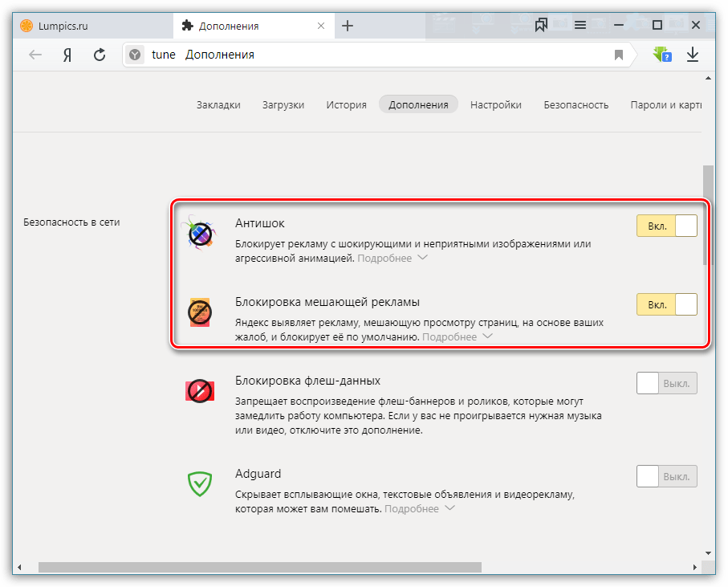Click the Yandex home button
This screenshot has height=587, width=728.
(68, 55)
